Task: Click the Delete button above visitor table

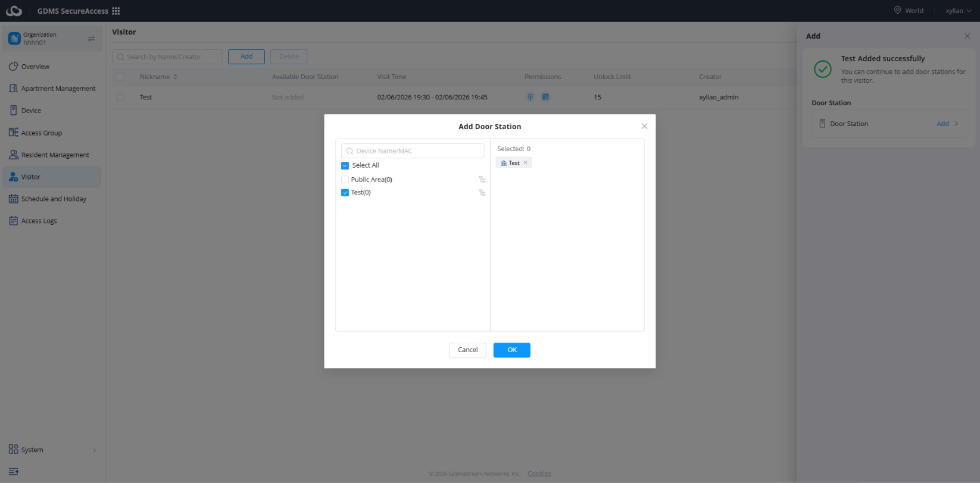Action: (x=289, y=57)
